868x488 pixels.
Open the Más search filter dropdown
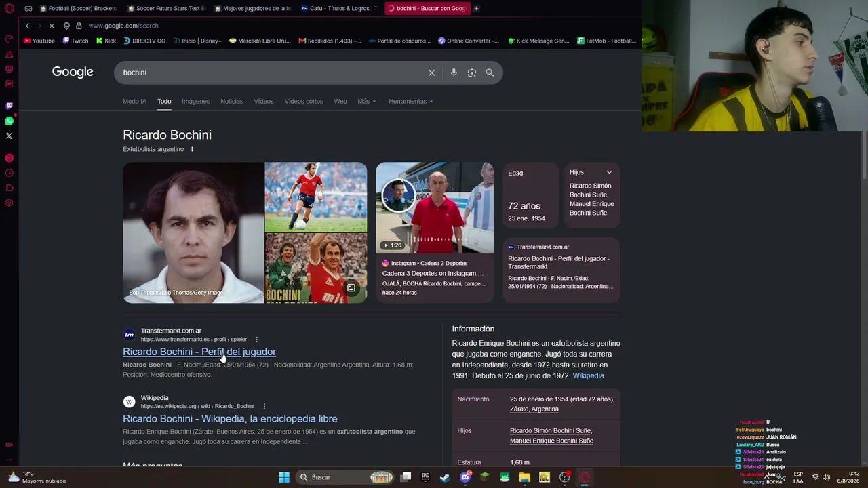[367, 101]
